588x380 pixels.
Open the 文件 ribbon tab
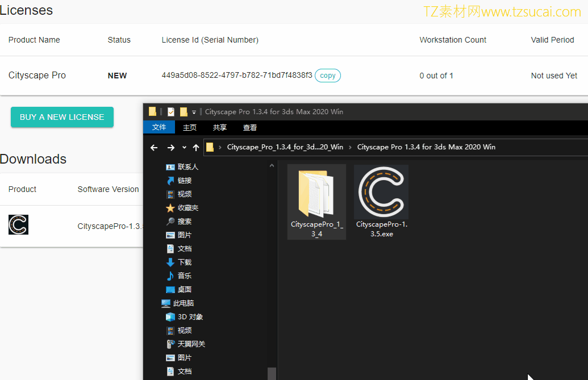[159, 127]
